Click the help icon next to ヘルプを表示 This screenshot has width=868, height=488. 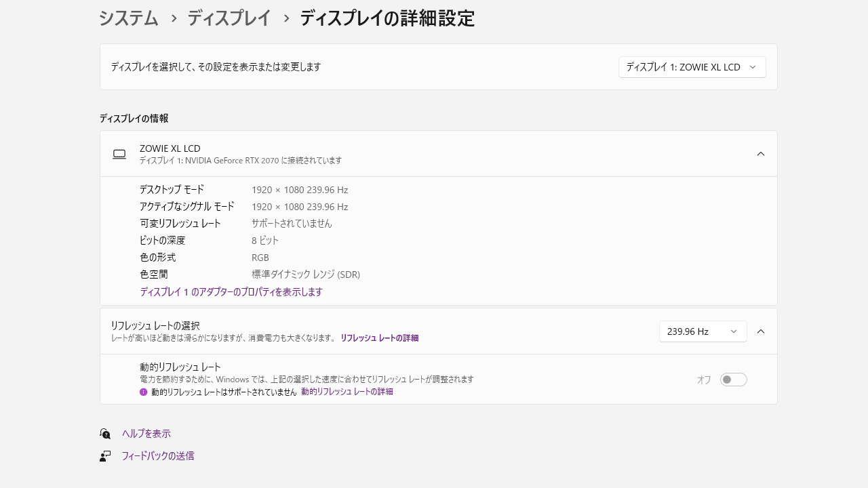coord(105,434)
